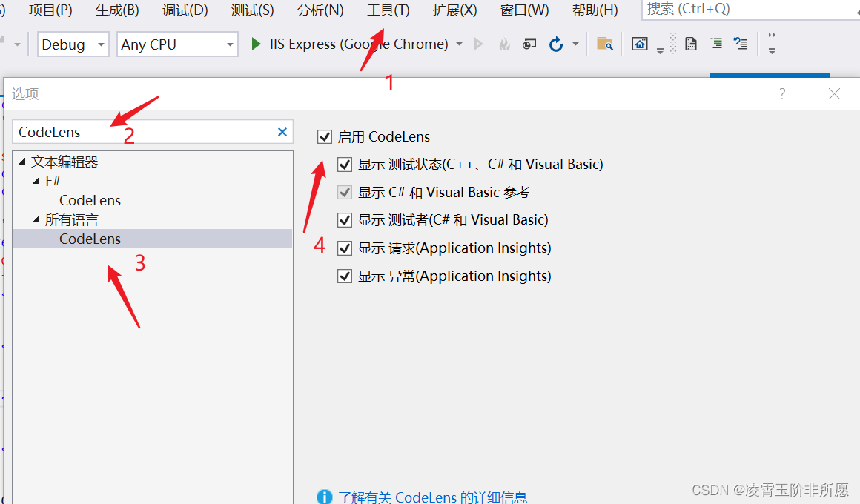Viewport: 860px width, 504px height.
Task: Uncheck 启用 CodeLens
Action: click(324, 136)
